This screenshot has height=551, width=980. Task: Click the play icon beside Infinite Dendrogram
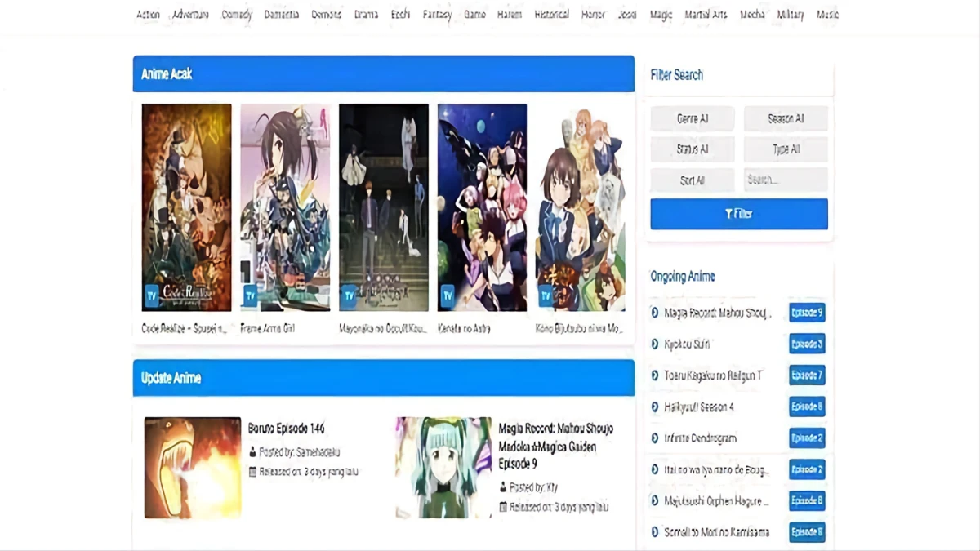[655, 438]
